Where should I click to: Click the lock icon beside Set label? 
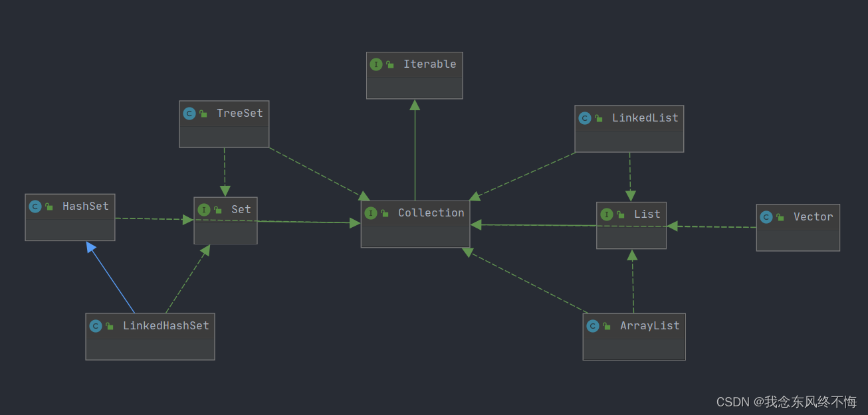tap(218, 209)
